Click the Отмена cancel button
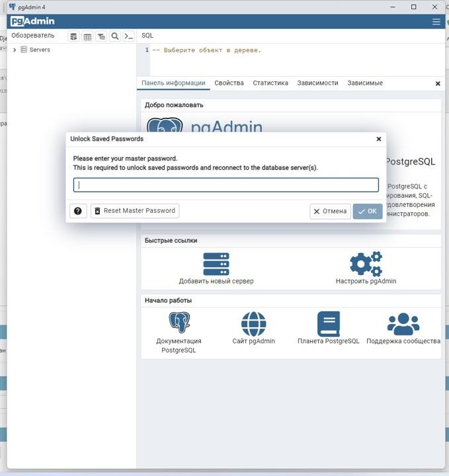The height and width of the screenshot is (476, 449). (330, 212)
